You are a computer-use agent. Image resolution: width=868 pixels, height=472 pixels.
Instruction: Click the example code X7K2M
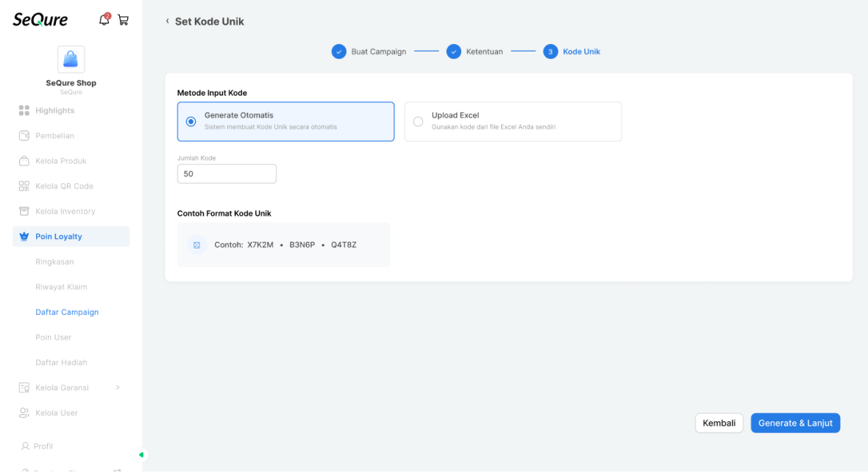click(260, 245)
